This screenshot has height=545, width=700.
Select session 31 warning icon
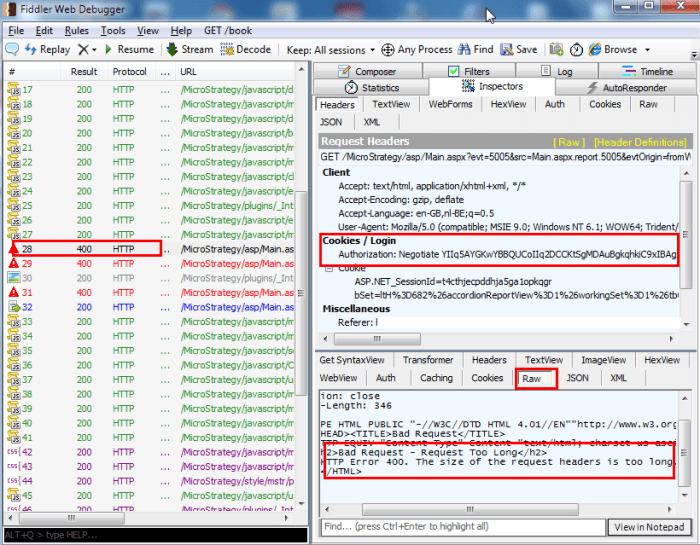point(14,292)
